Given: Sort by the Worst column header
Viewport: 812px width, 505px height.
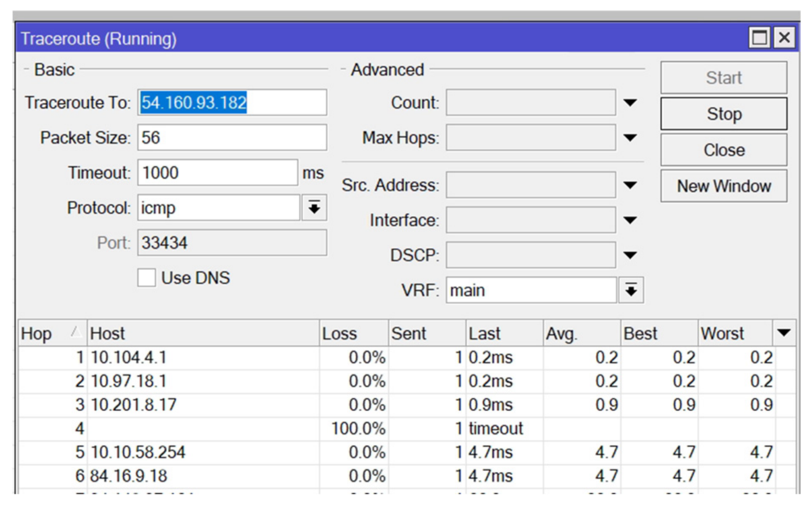Looking at the screenshot, I should (735, 333).
